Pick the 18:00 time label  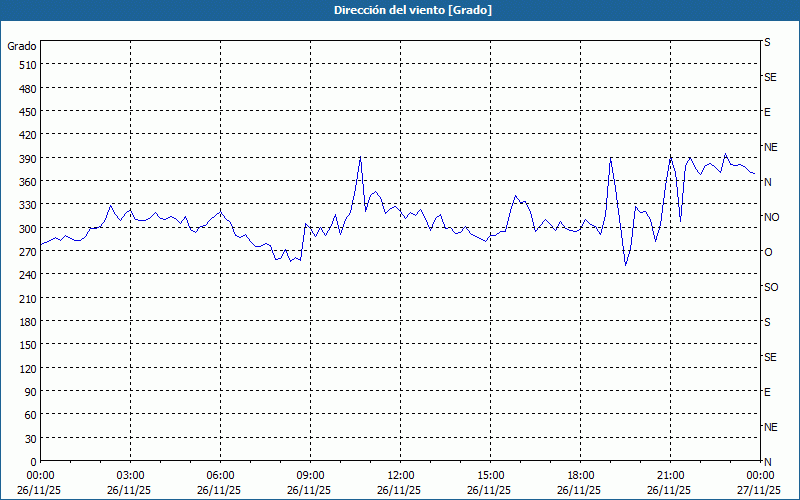tap(581, 476)
